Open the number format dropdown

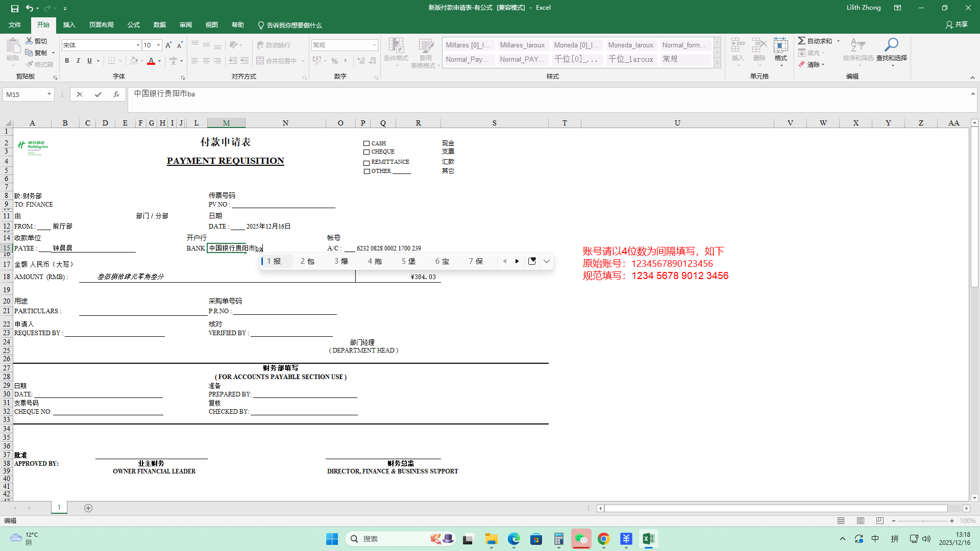pyautogui.click(x=374, y=45)
